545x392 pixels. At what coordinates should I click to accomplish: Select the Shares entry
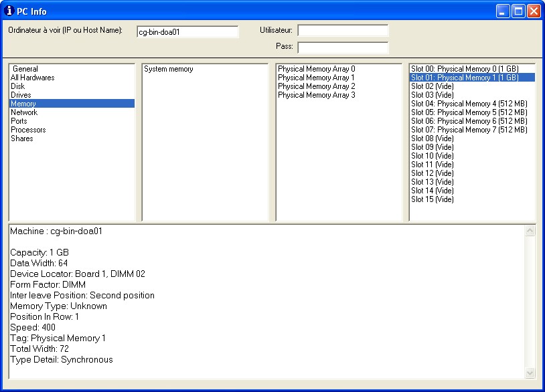(22, 138)
